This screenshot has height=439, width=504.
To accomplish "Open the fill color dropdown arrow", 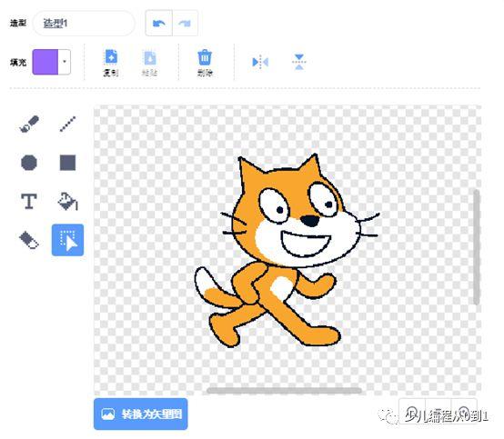I will pyautogui.click(x=65, y=62).
